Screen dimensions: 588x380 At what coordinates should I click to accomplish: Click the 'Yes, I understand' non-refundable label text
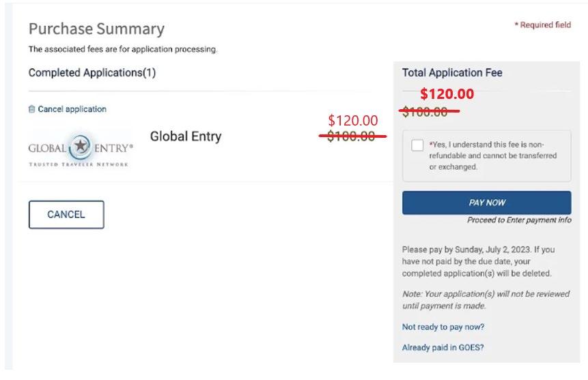(x=492, y=156)
